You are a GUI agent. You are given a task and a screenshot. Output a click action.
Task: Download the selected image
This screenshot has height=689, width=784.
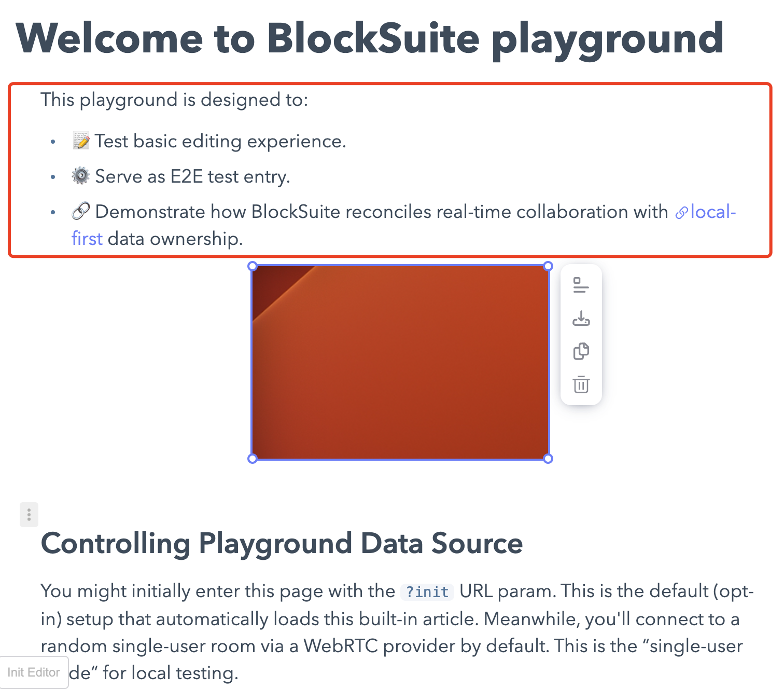[x=581, y=319]
